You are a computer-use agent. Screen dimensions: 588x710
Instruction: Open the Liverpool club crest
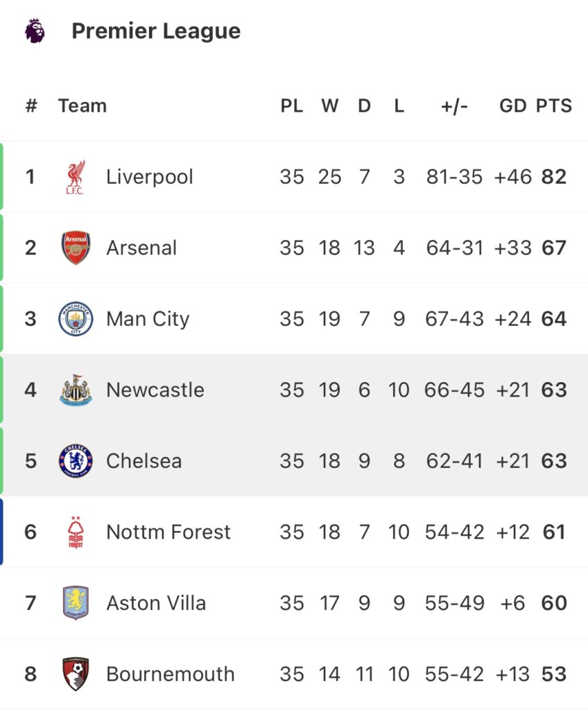(x=75, y=177)
